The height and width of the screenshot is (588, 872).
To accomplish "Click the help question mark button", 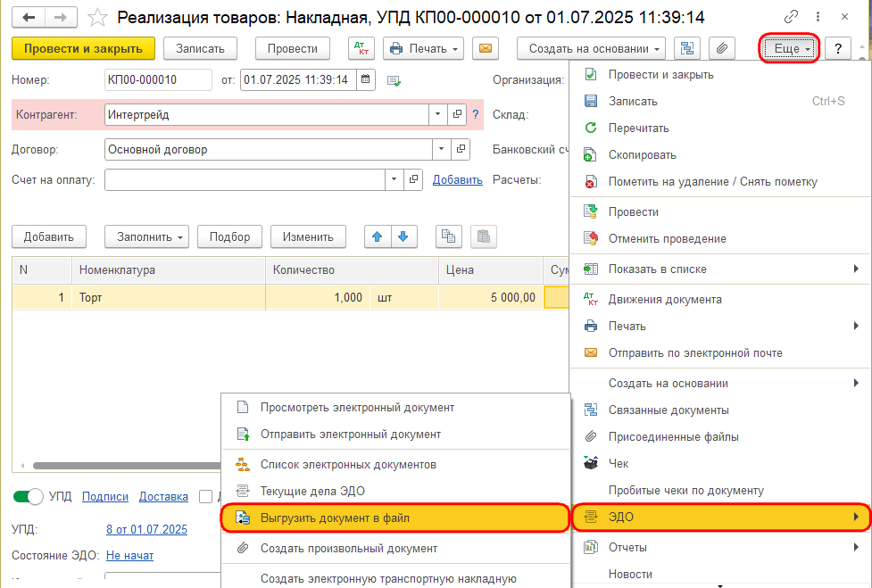I will (x=838, y=49).
